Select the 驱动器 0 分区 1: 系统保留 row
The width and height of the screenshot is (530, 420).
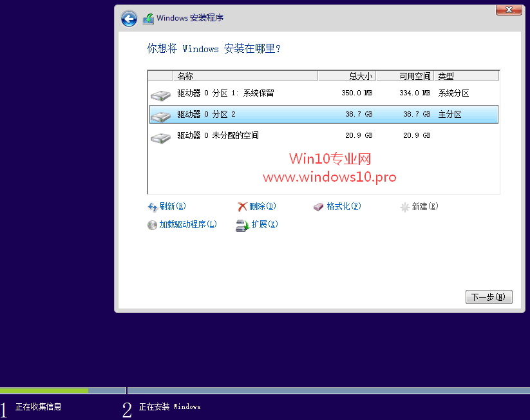pos(290,93)
